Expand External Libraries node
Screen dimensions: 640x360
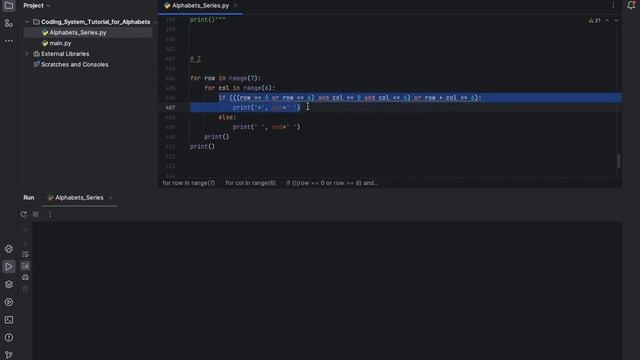tap(27, 53)
